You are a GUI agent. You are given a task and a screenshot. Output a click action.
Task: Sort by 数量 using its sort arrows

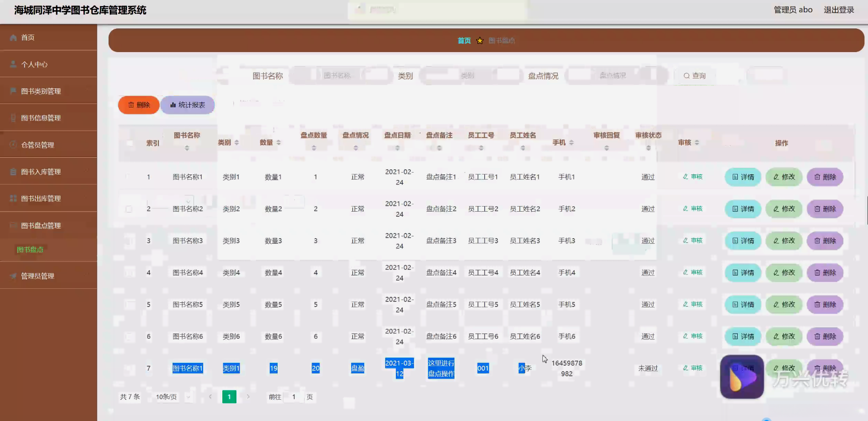[279, 142]
